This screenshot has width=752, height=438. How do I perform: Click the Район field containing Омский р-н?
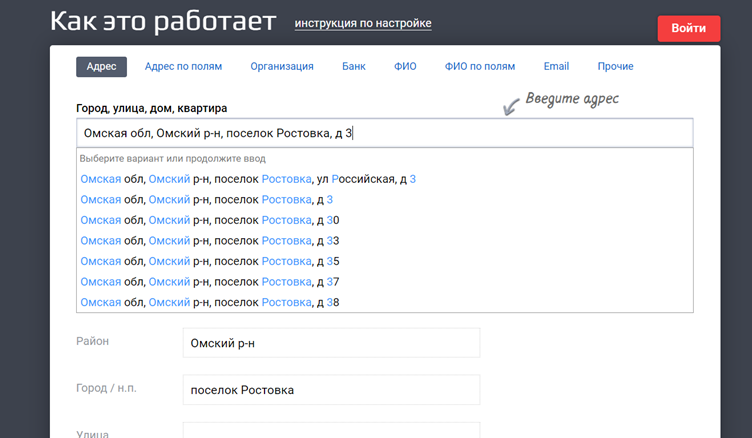[331, 343]
